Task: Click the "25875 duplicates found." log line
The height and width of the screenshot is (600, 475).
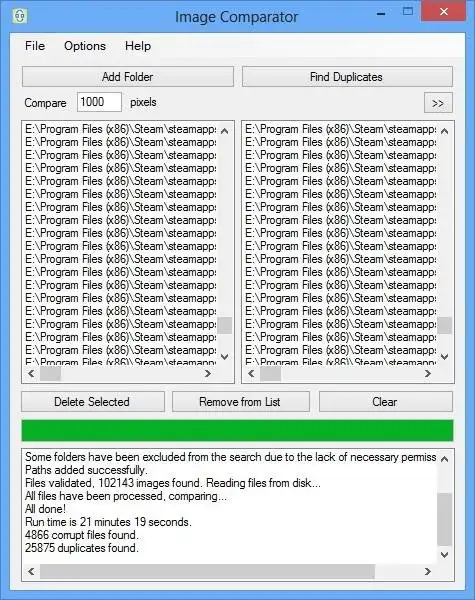Action: pyautogui.click(x=82, y=548)
